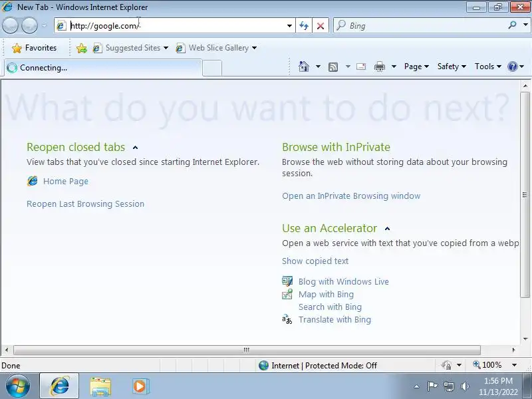The width and height of the screenshot is (532, 399).
Task: Open the search provider dropdown arrow
Action: point(525,25)
